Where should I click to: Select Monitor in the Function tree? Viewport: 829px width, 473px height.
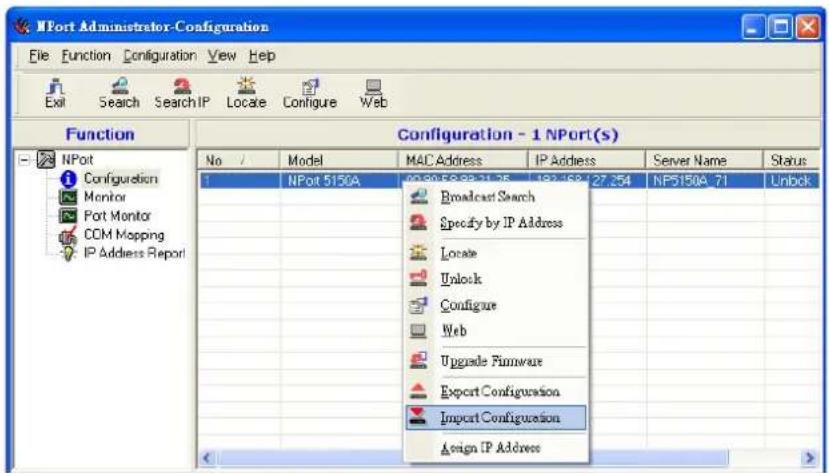105,197
